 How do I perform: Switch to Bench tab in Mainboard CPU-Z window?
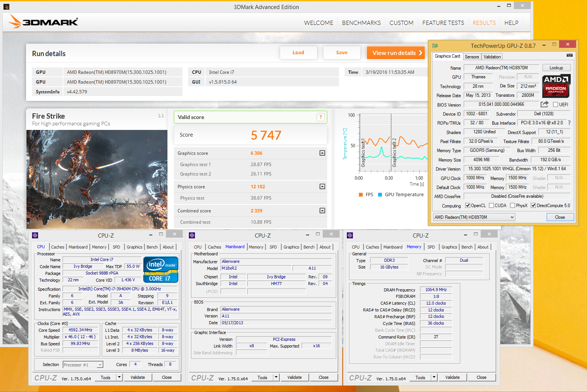click(x=309, y=247)
